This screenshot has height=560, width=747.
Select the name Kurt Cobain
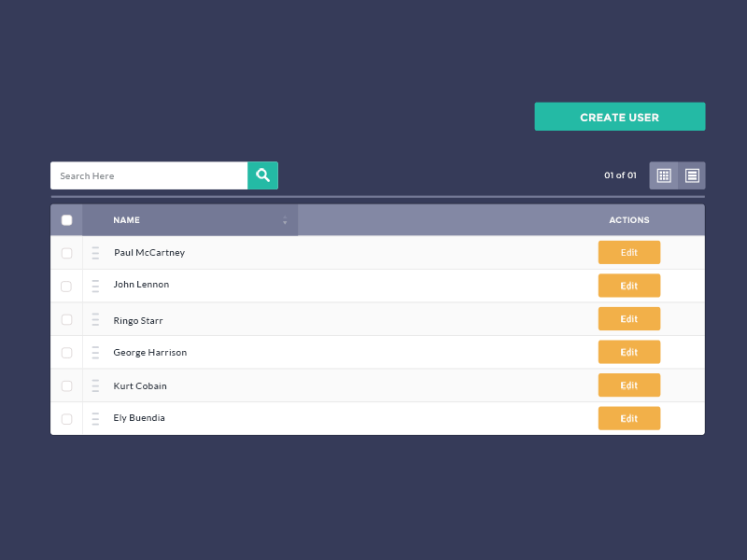coord(140,385)
